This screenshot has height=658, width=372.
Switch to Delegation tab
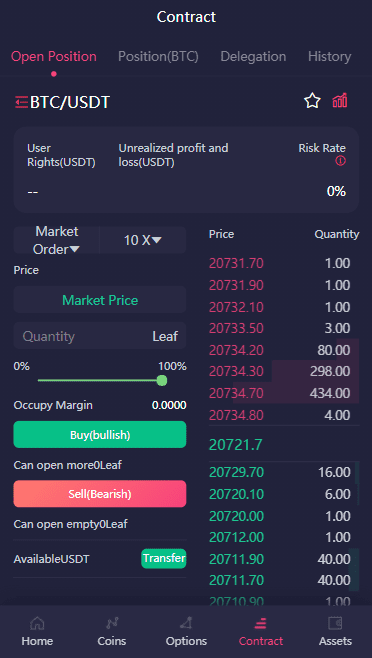[x=253, y=56]
